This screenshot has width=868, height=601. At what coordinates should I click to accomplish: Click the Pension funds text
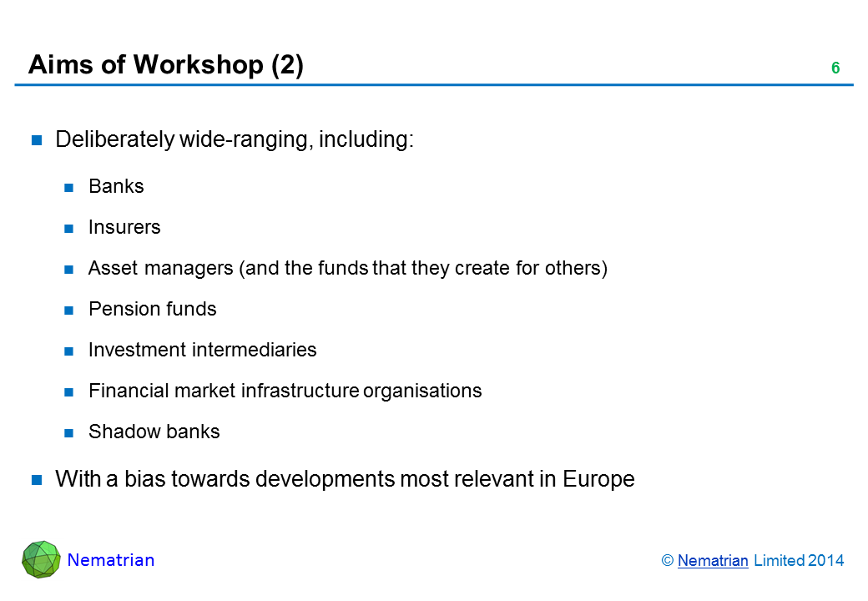(x=152, y=309)
